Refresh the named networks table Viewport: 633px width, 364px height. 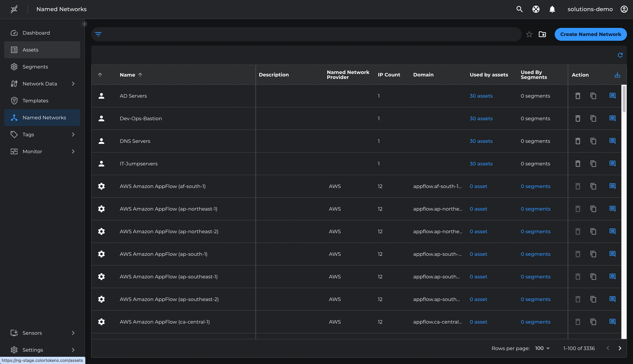(x=620, y=55)
